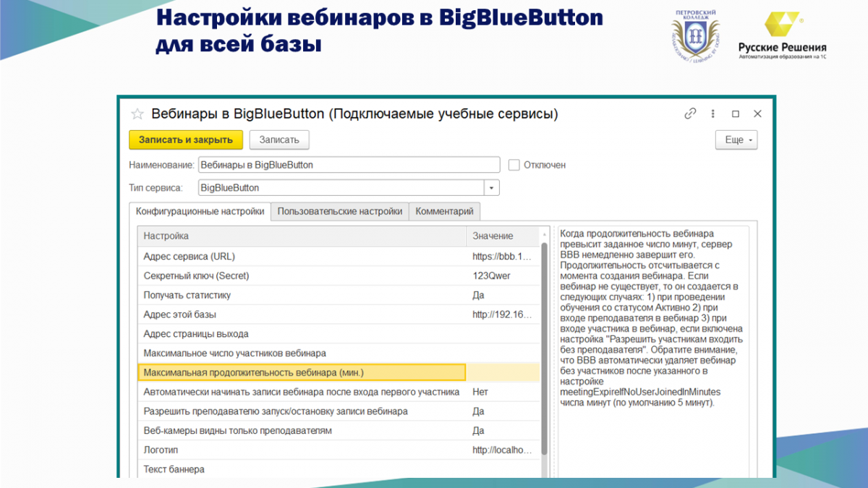
Task: Select the Адрес этой базы row
Action: [x=339, y=314]
